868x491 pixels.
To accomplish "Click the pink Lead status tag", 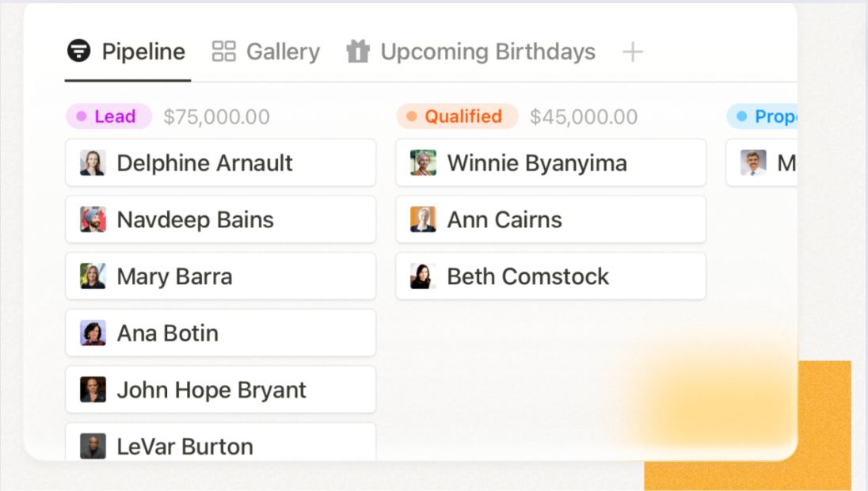I will tap(108, 116).
